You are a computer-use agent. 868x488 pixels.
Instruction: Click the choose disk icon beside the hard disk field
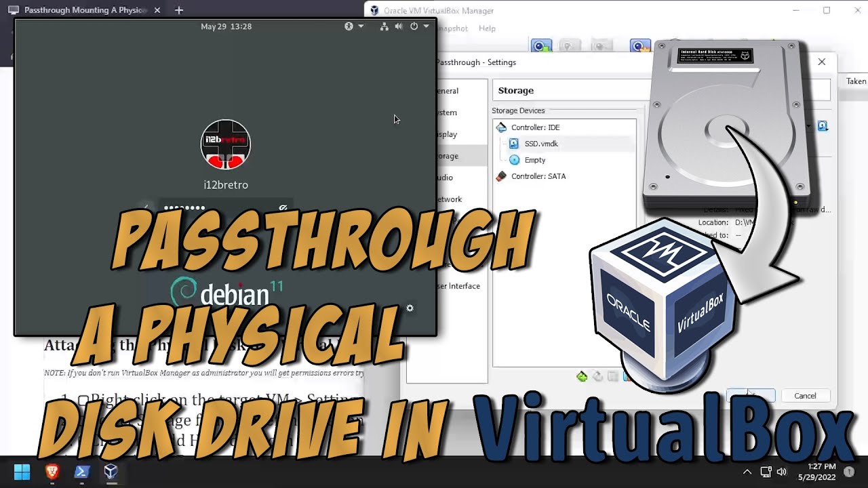(823, 126)
